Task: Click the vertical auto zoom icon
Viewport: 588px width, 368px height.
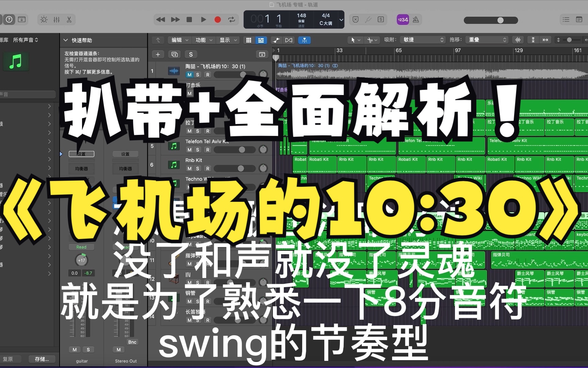Action: (533, 40)
